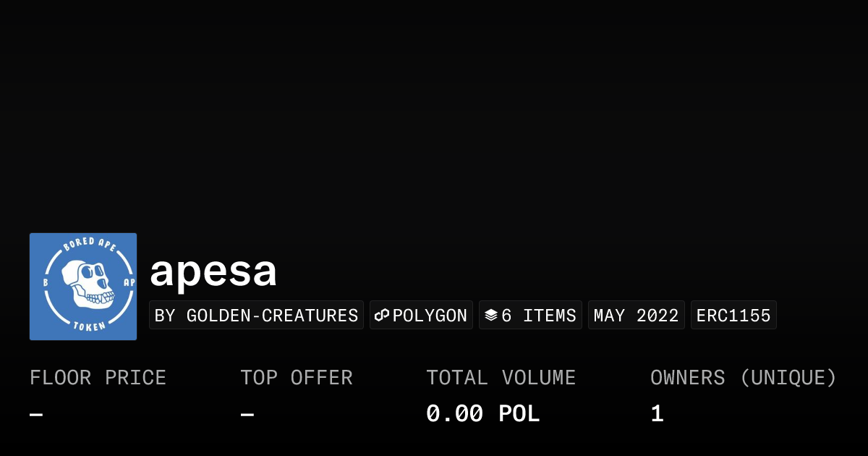868x456 pixels.
Task: Click the MAY 2022 creation date badge
Action: (636, 316)
